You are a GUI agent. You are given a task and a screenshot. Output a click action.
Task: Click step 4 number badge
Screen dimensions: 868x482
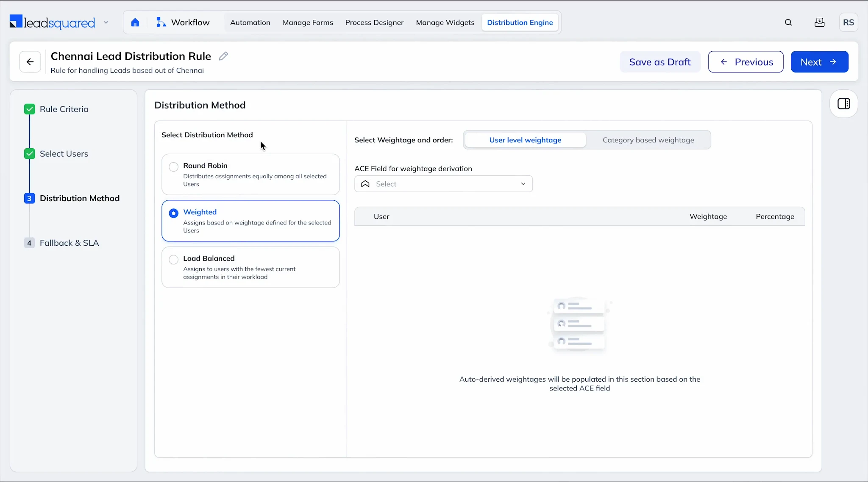pyautogui.click(x=29, y=243)
